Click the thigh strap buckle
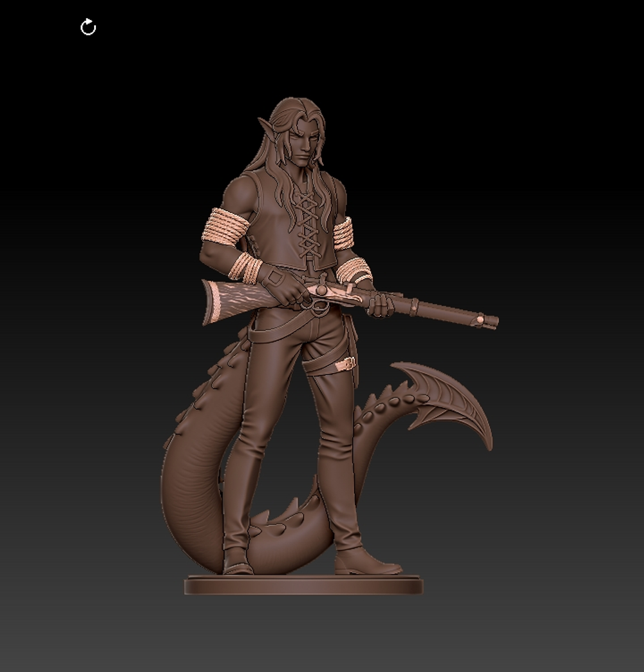Viewport: 644px width, 672px height. point(348,364)
